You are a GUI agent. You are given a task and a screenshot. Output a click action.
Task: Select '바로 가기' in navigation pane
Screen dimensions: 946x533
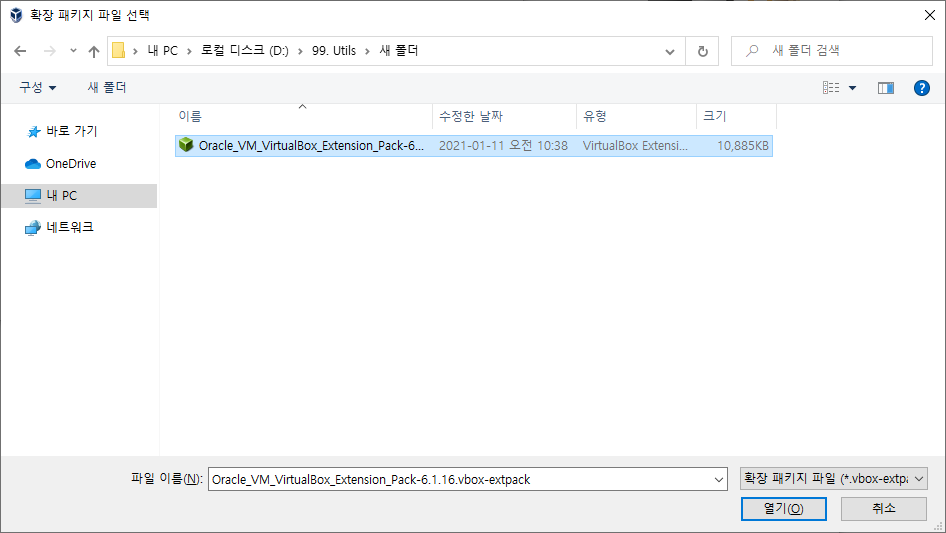pyautogui.click(x=71, y=131)
